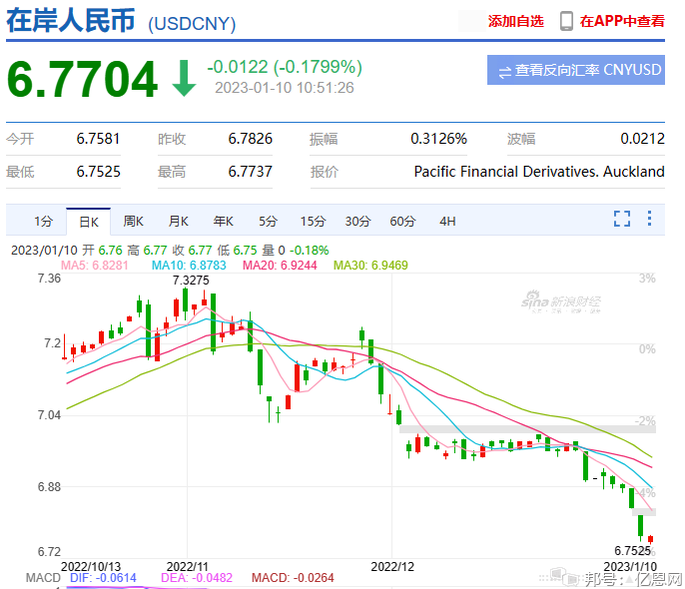
Task: Switch to the 60分 chart tab
Action: (402, 222)
